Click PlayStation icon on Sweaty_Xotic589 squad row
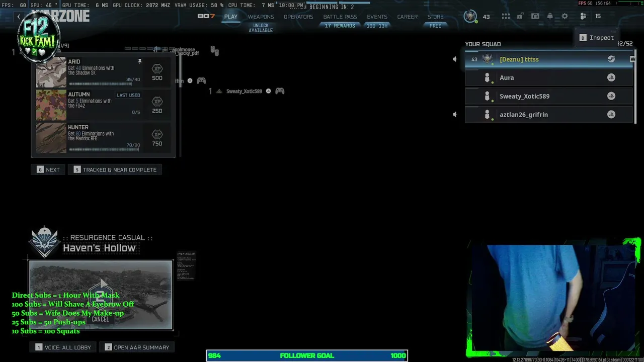This screenshot has width=644, height=362. [611, 96]
